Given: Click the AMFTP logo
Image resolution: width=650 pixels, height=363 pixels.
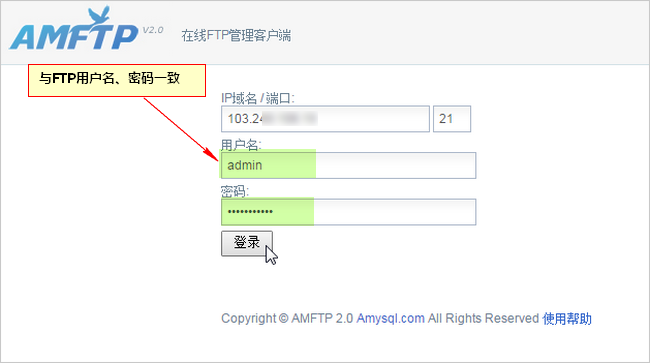Looking at the screenshot, I should [x=74, y=29].
